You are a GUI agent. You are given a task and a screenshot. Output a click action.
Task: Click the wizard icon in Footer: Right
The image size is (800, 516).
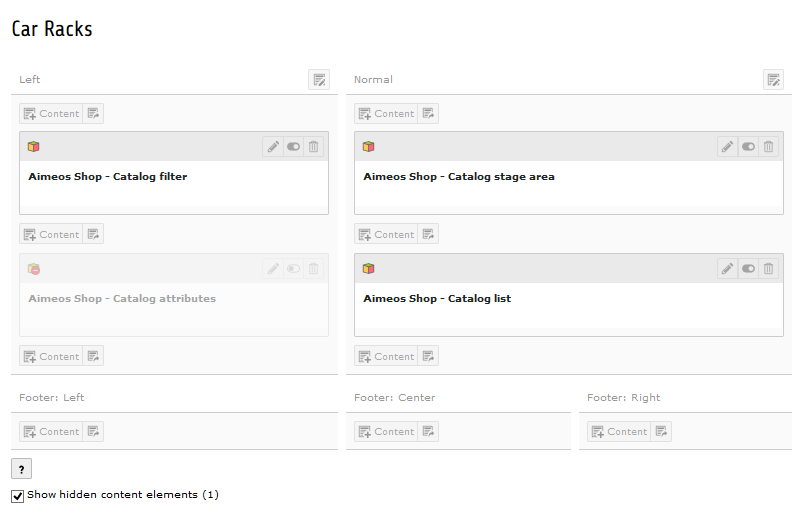(661, 431)
